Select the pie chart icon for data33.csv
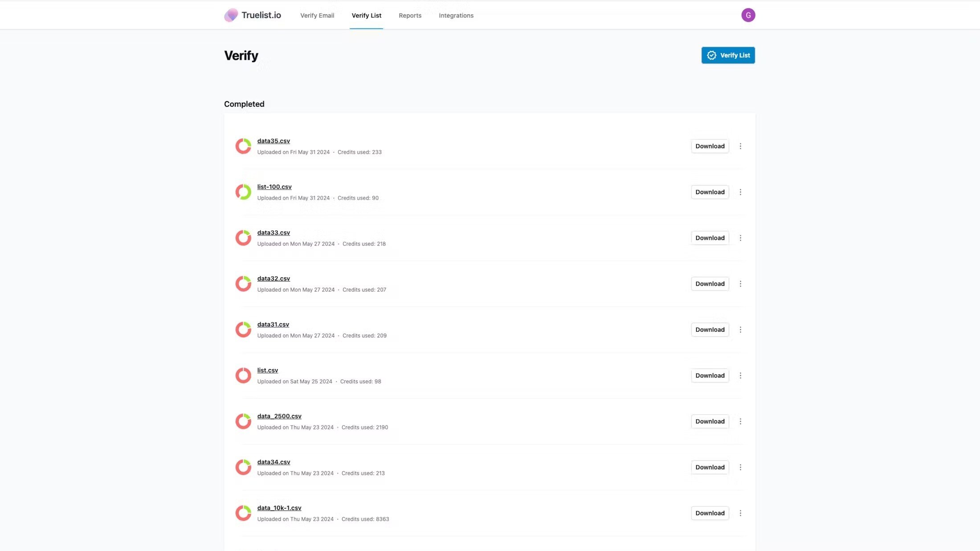 click(x=243, y=237)
